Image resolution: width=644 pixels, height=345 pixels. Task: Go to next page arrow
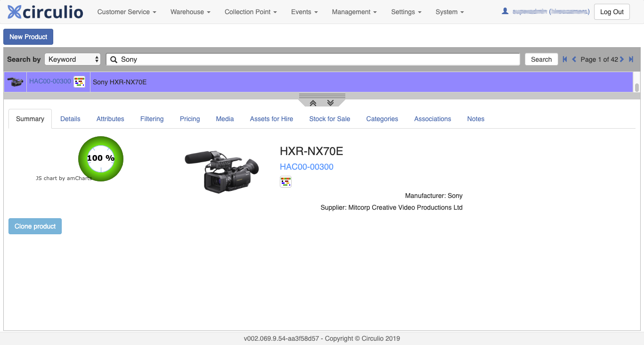pyautogui.click(x=622, y=59)
